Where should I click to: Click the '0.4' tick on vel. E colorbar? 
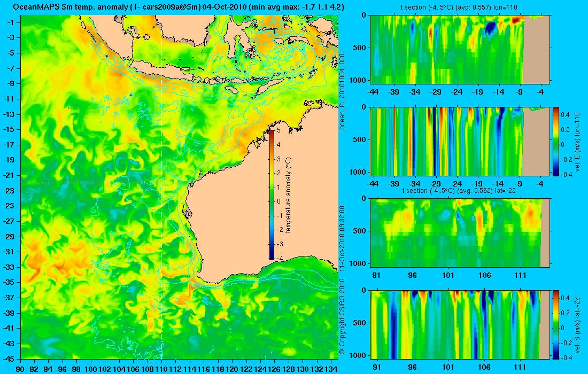[x=565, y=114]
